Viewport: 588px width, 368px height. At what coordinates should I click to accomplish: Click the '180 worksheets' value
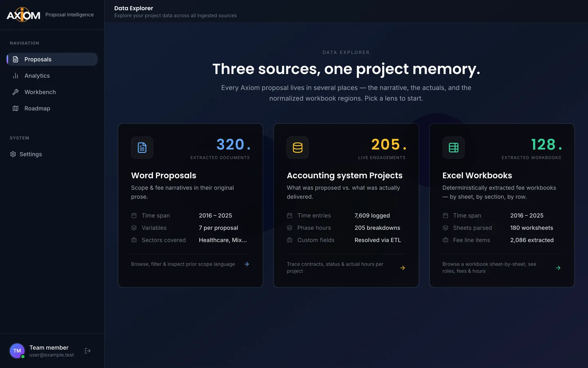pos(532,228)
